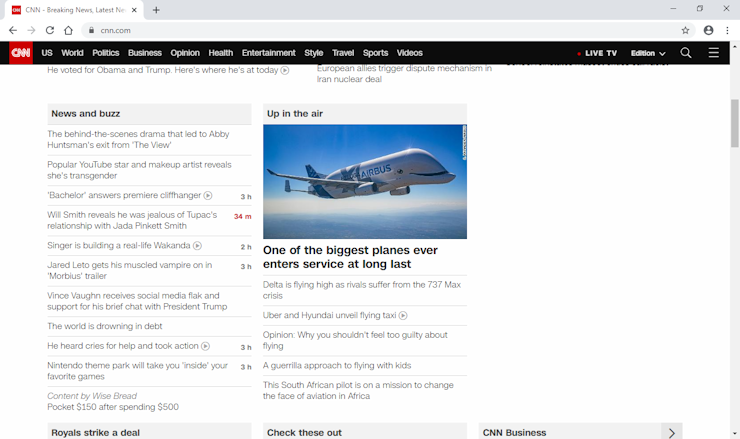Click the 'Royals strike a deal' header
Image resolution: width=740 pixels, height=439 pixels.
(x=149, y=431)
